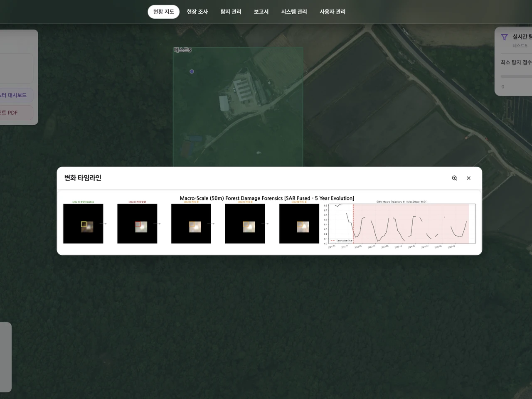Adjust the 최소 탐지 점수 slider track
Screen dimensions: 532x399
point(516,76)
